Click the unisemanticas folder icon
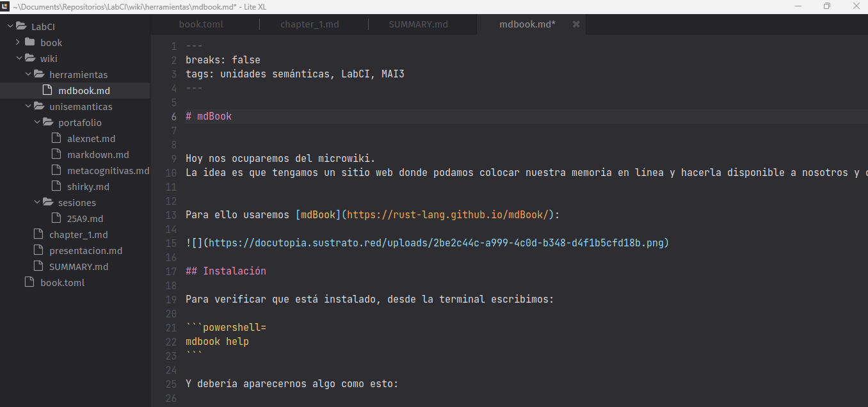Viewport: 868px width, 407px height. coord(39,106)
